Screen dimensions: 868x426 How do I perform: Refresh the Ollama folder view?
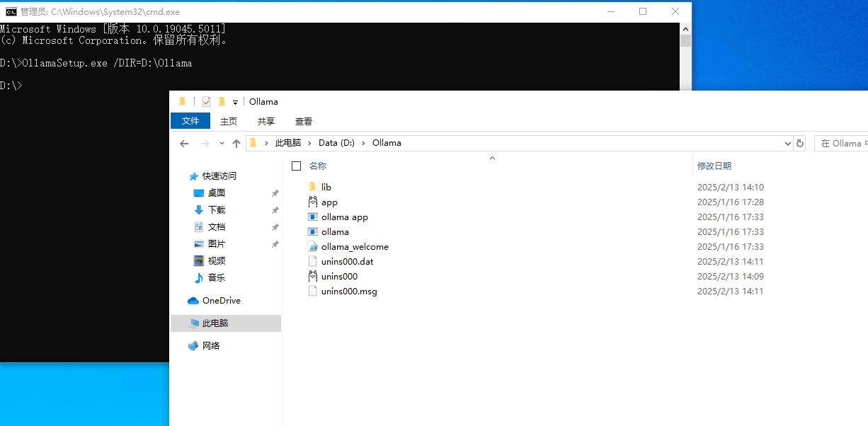click(x=800, y=143)
